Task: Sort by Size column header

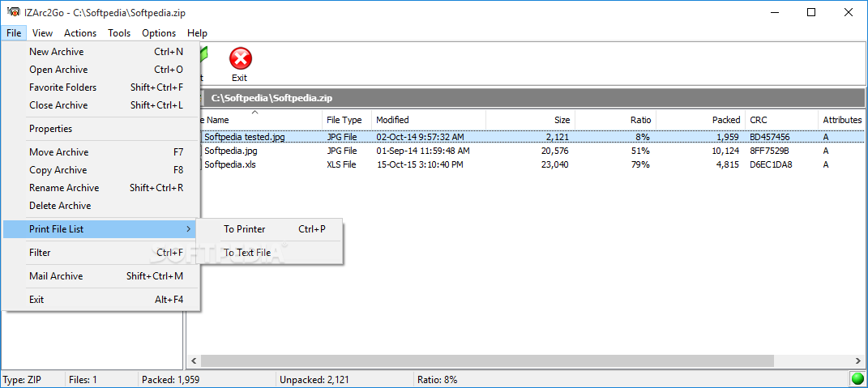Action: (x=530, y=120)
